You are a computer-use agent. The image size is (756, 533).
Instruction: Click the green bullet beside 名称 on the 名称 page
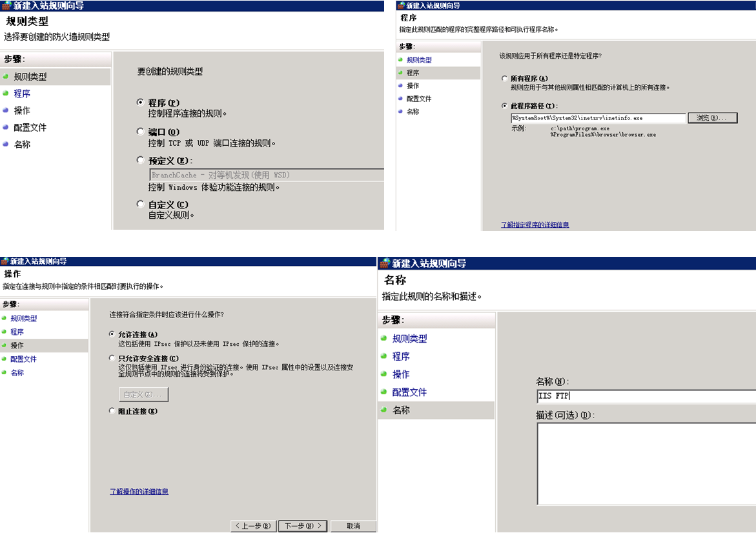[x=383, y=410]
